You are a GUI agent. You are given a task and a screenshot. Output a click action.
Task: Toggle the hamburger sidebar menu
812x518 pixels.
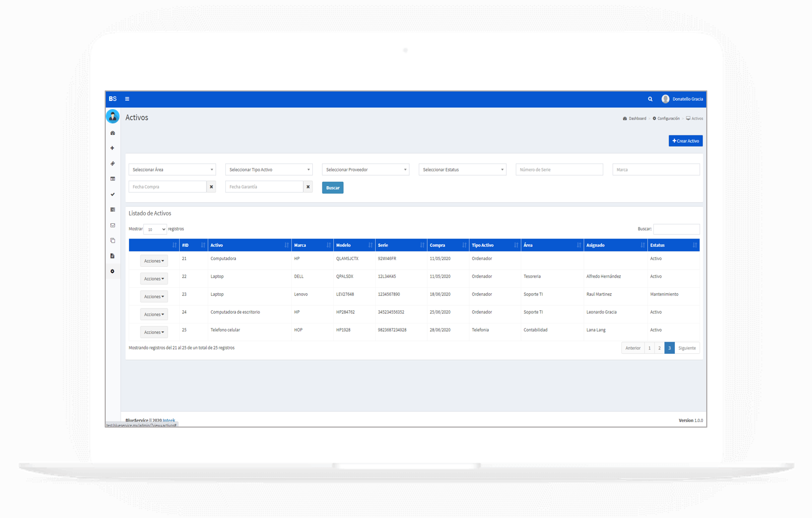127,99
